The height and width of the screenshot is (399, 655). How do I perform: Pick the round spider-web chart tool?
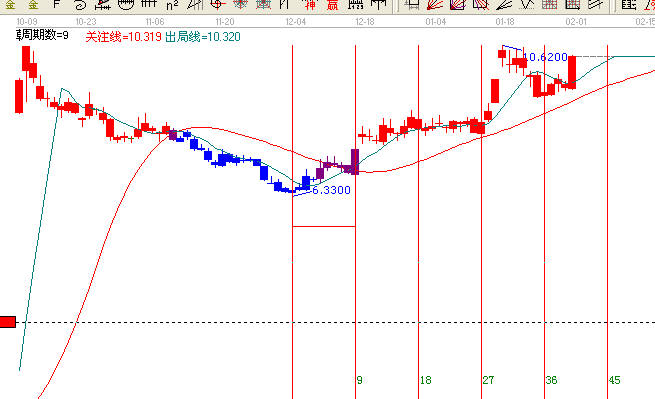click(240, 5)
